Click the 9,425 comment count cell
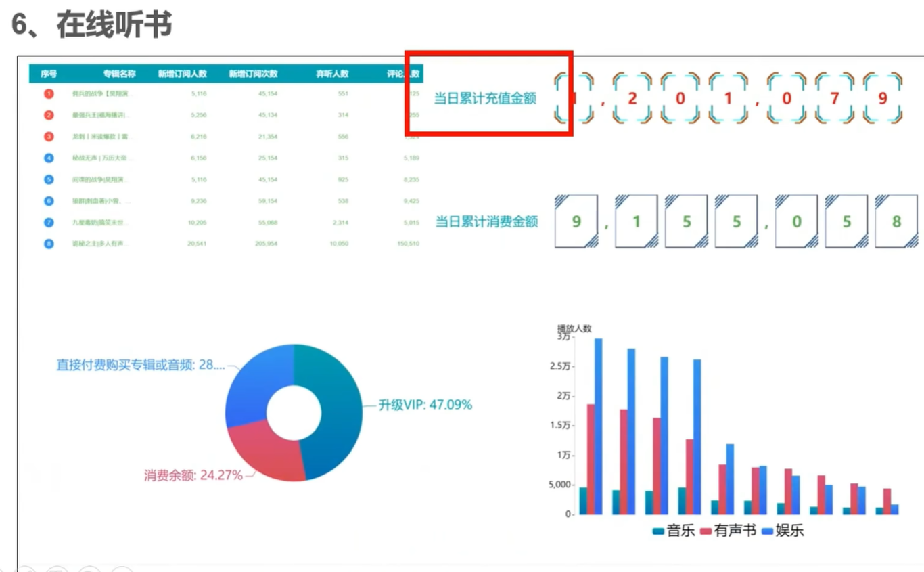 click(411, 201)
